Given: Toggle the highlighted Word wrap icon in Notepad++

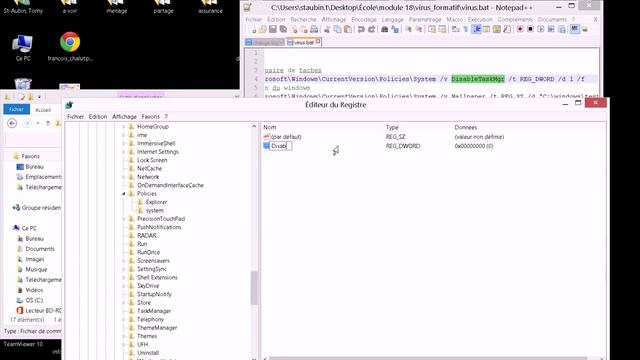Looking at the screenshot, I should 476,29.
